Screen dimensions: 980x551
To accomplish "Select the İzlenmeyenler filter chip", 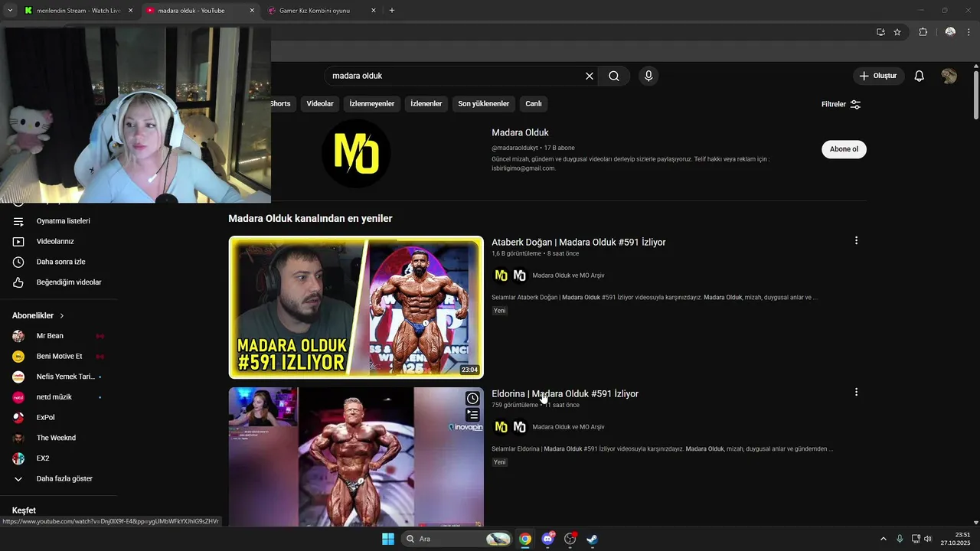I will click(372, 103).
